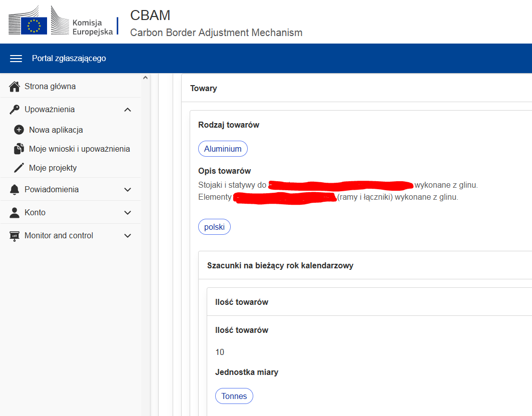
Task: Click the bell icon beside Powiadomienia
Action: click(14, 189)
